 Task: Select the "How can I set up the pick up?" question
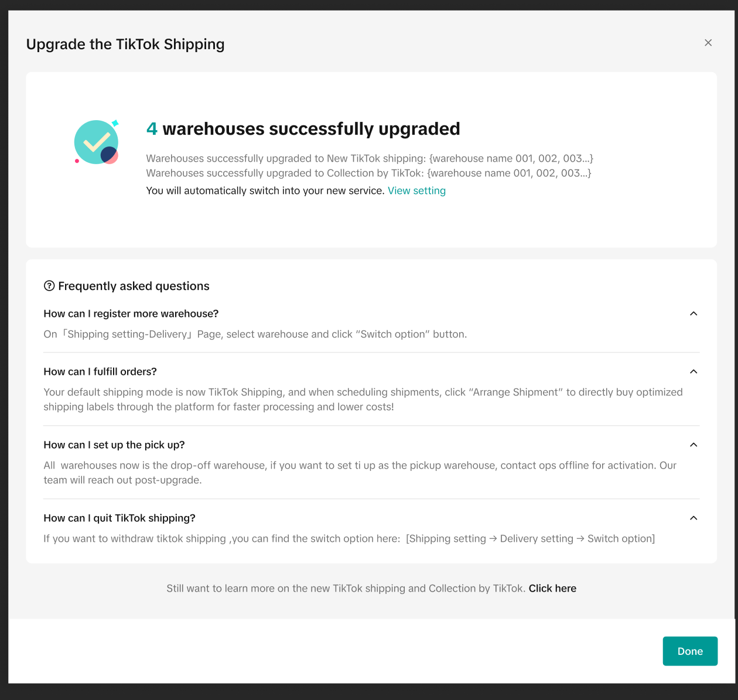point(114,445)
